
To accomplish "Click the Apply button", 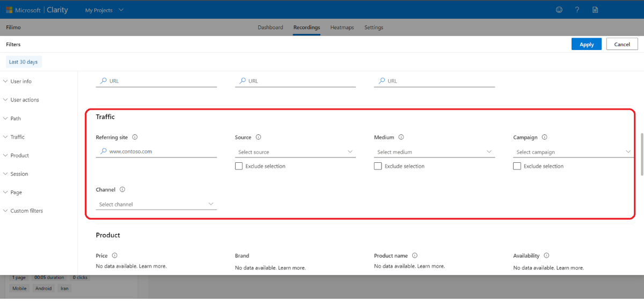I will click(587, 45).
